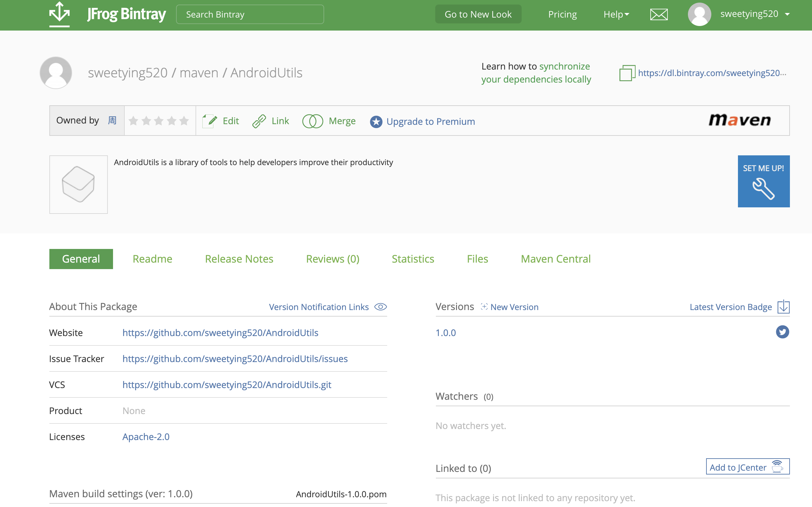Click the Apache-2.0 license link
The width and height of the screenshot is (812, 507).
pyautogui.click(x=146, y=436)
